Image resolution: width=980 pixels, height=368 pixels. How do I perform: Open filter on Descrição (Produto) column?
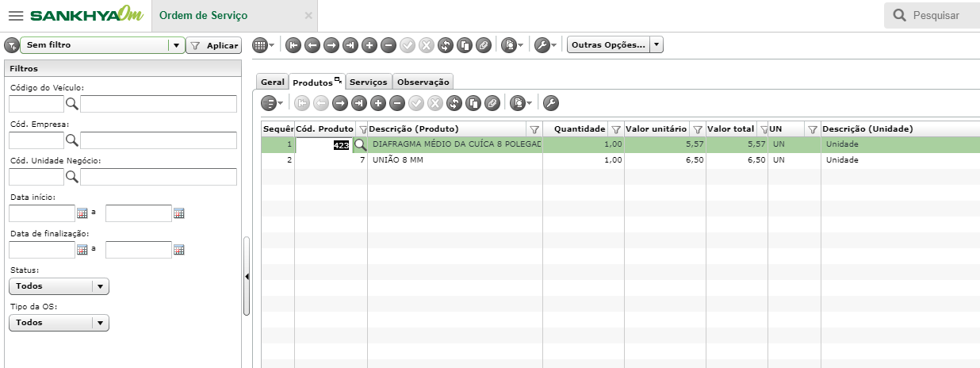pyautogui.click(x=534, y=129)
